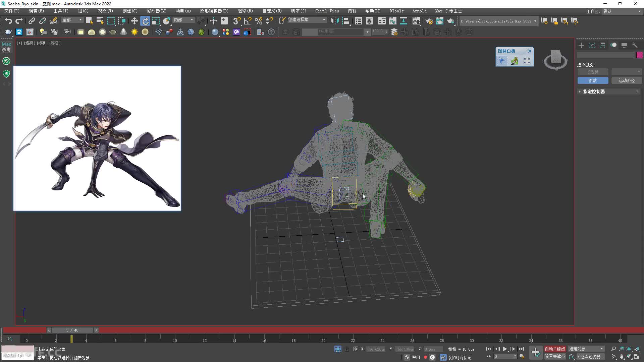Click the large Set Keys plus button
This screenshot has width=644, height=362.
(536, 353)
